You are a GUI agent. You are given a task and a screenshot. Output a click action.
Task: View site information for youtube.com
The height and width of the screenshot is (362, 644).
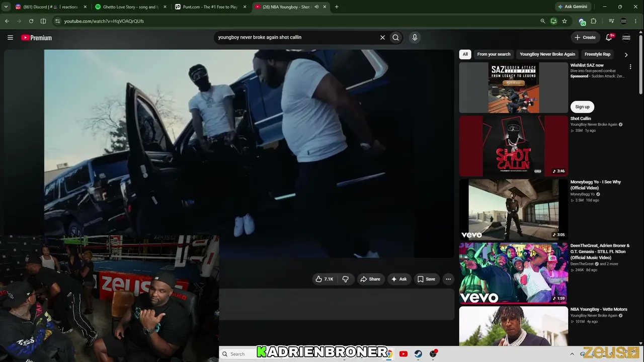point(58,21)
